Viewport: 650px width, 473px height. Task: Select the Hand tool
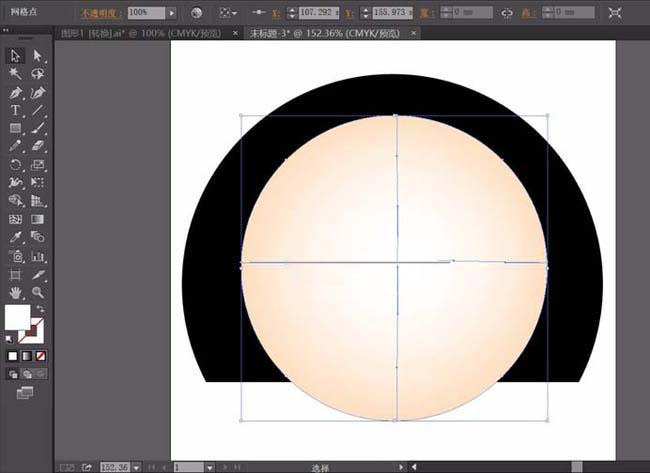[x=15, y=293]
